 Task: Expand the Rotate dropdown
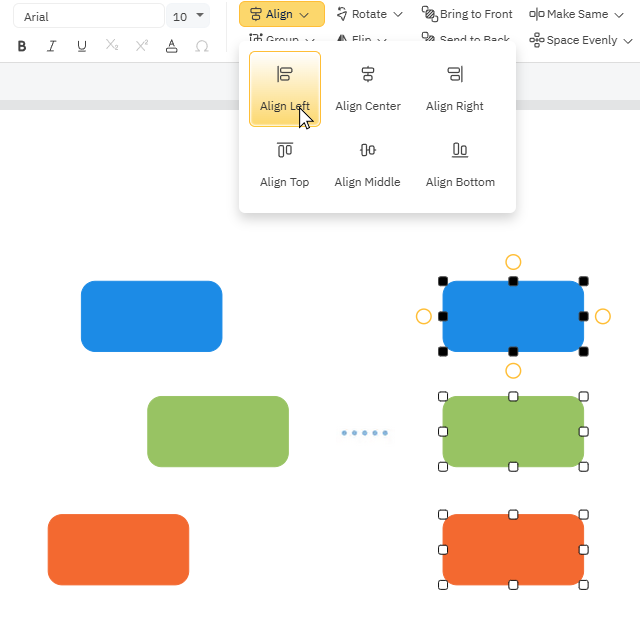370,14
